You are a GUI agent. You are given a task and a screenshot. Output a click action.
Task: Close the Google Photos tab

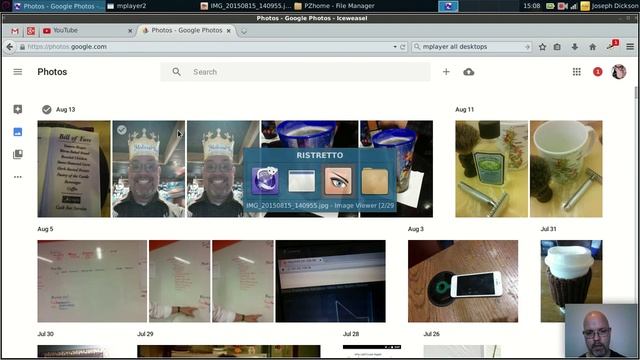(229, 31)
